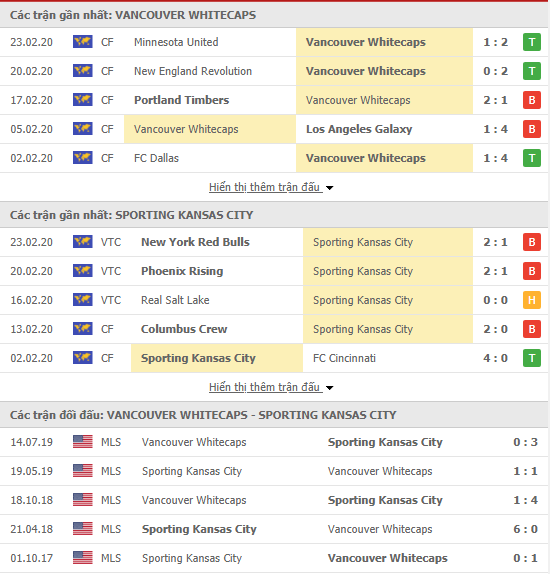This screenshot has height=574, width=550.
Task: Click green T badge in FC Dallas row
Action: [x=532, y=158]
